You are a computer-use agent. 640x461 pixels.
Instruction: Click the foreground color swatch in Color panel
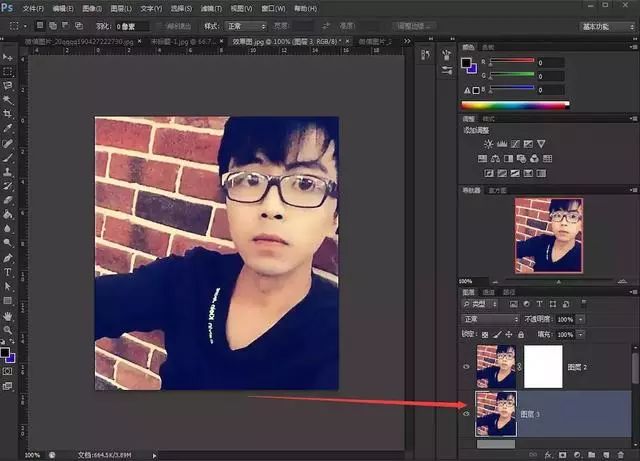468,63
